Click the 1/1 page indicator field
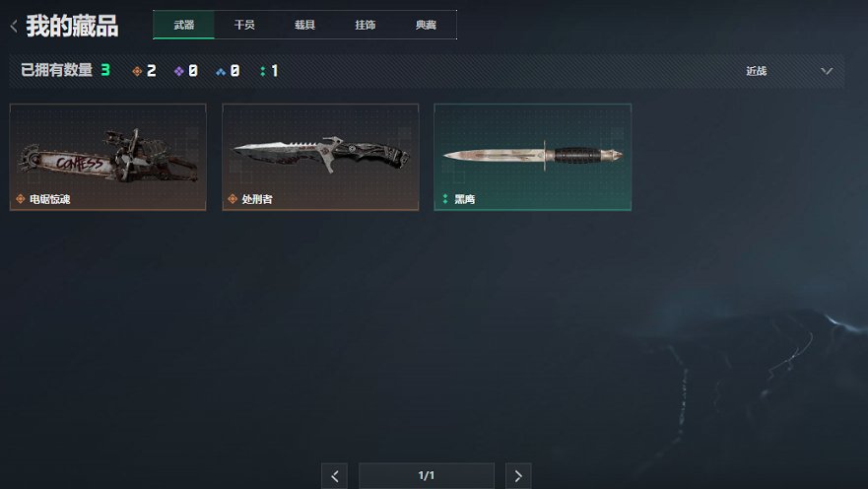The image size is (868, 489). (x=427, y=476)
